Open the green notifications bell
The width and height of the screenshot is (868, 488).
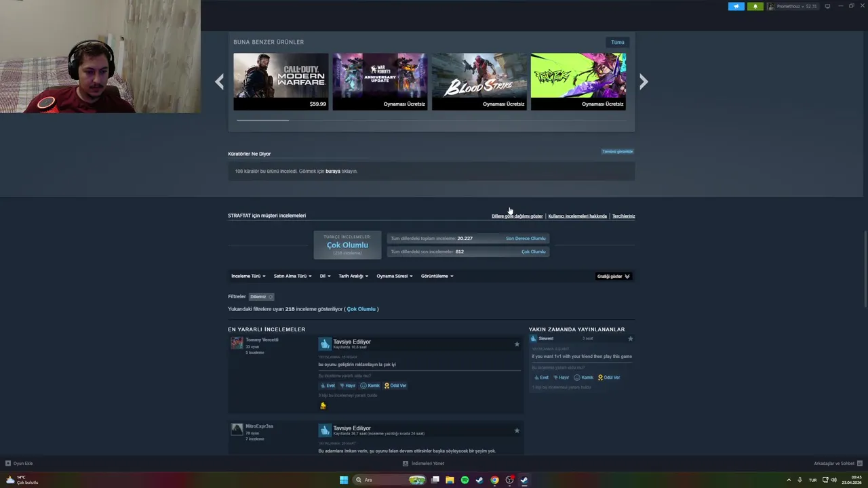point(755,6)
